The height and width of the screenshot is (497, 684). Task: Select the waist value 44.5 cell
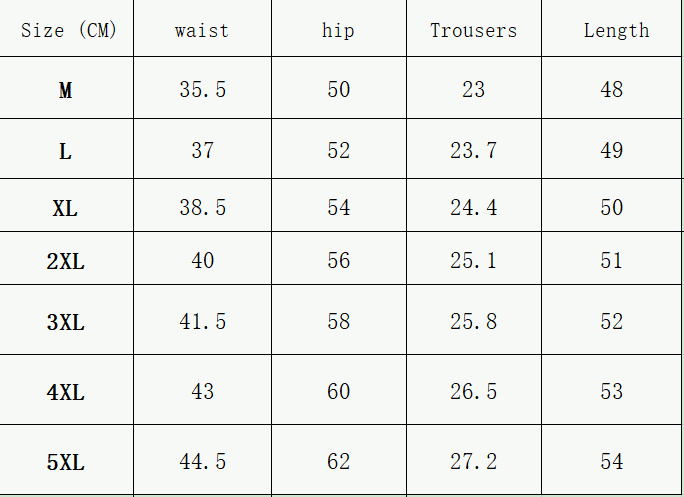pyautogui.click(x=203, y=462)
